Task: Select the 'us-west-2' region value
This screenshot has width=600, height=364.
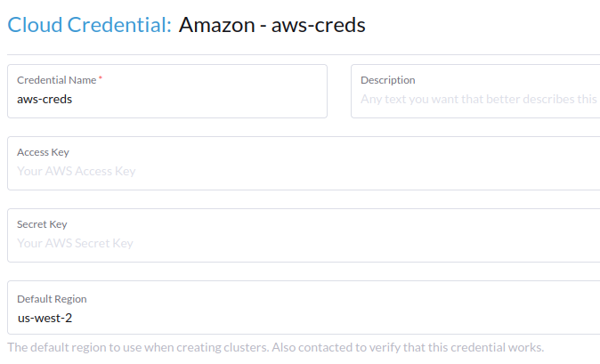Action: coord(45,317)
